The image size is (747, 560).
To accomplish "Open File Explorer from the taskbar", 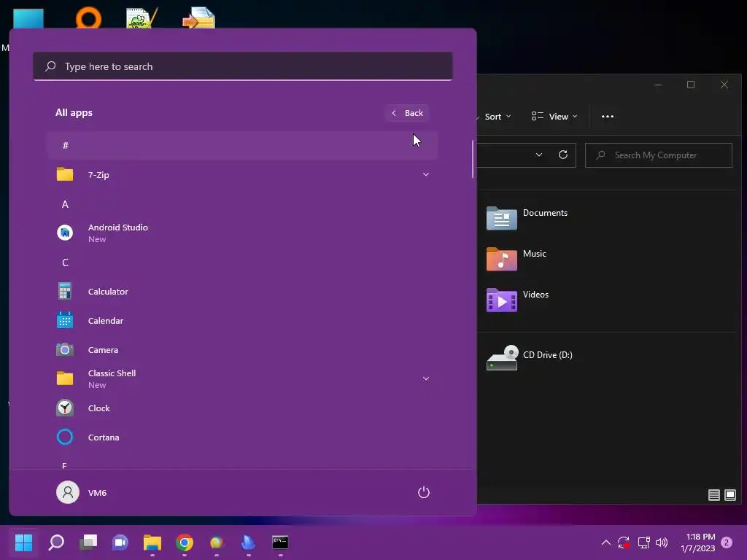I will (152, 542).
